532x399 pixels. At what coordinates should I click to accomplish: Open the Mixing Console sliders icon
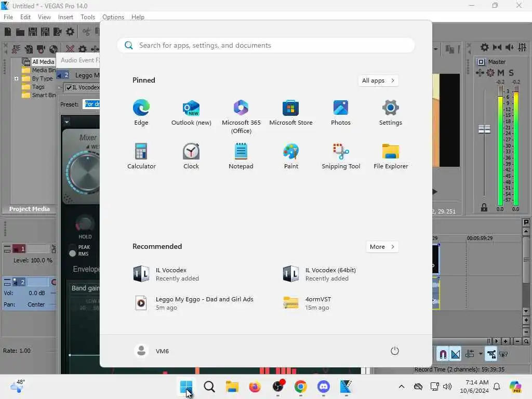point(522,47)
